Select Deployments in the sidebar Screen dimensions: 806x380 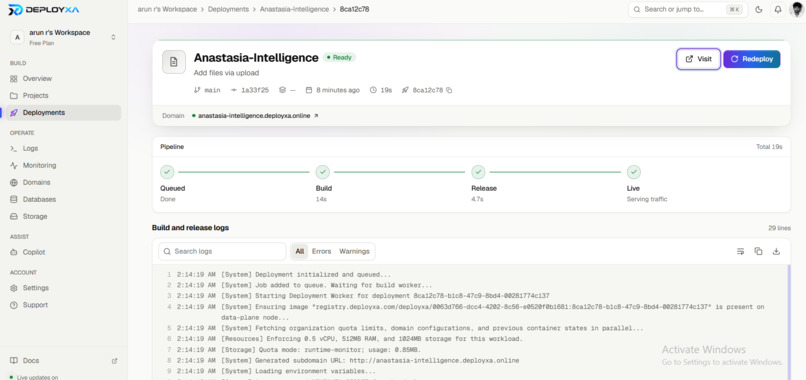(64, 113)
